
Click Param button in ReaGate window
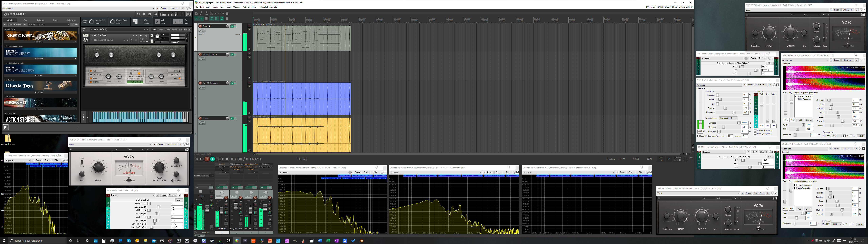tap(750, 85)
